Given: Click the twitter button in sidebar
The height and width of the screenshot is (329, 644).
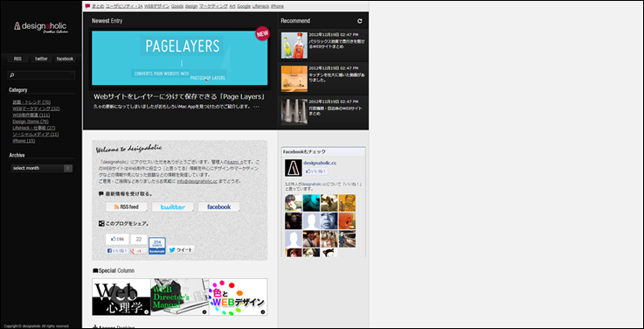Looking at the screenshot, I should tap(41, 59).
